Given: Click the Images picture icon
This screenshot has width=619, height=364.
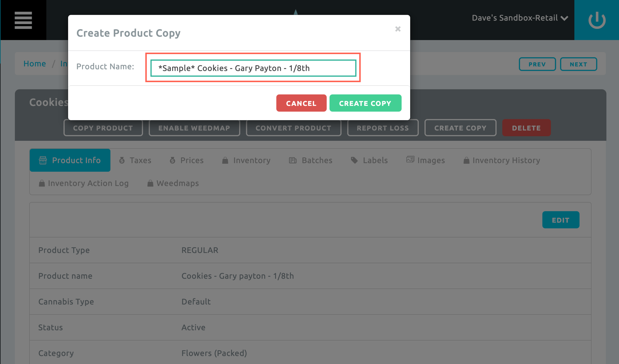Looking at the screenshot, I should click(410, 160).
